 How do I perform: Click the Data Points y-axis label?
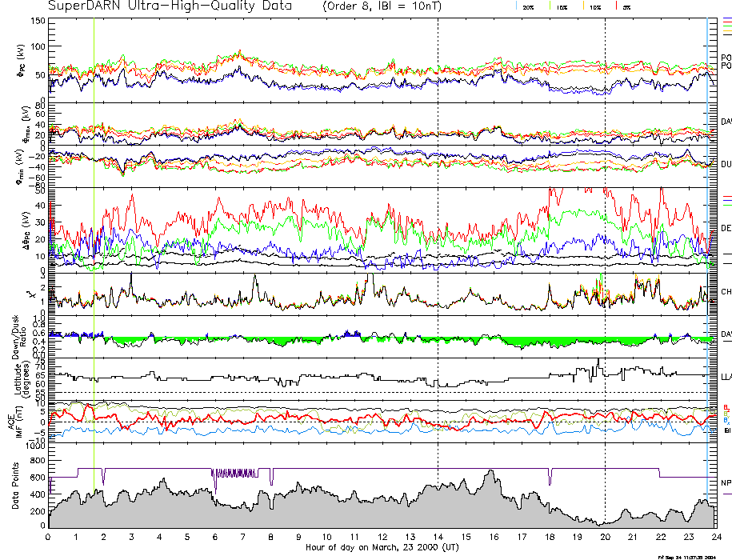click(14, 486)
